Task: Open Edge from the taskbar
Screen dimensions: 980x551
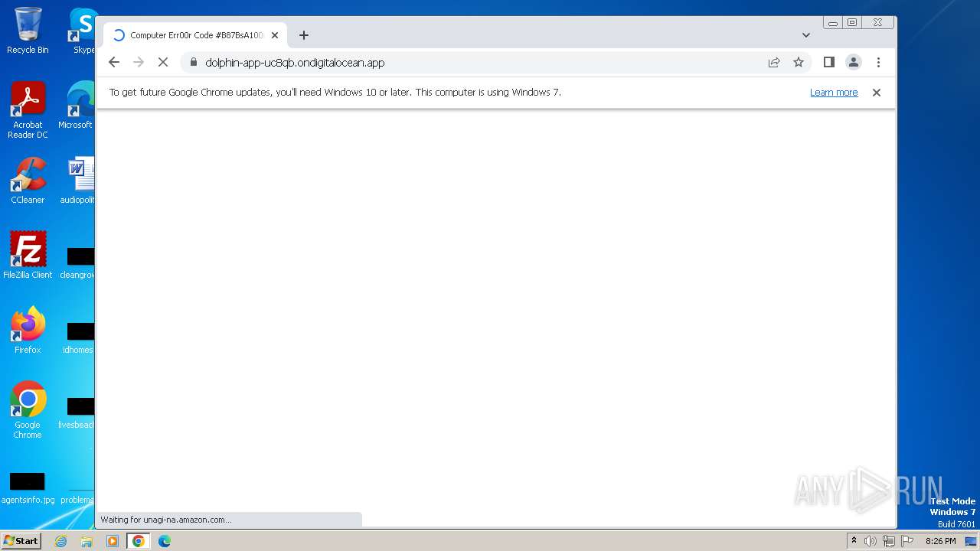Action: coord(165,541)
